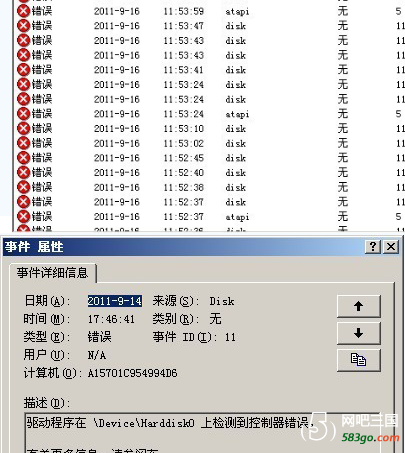Click the next event down arrow button
Viewport: 405px width, 453px height.
click(359, 333)
